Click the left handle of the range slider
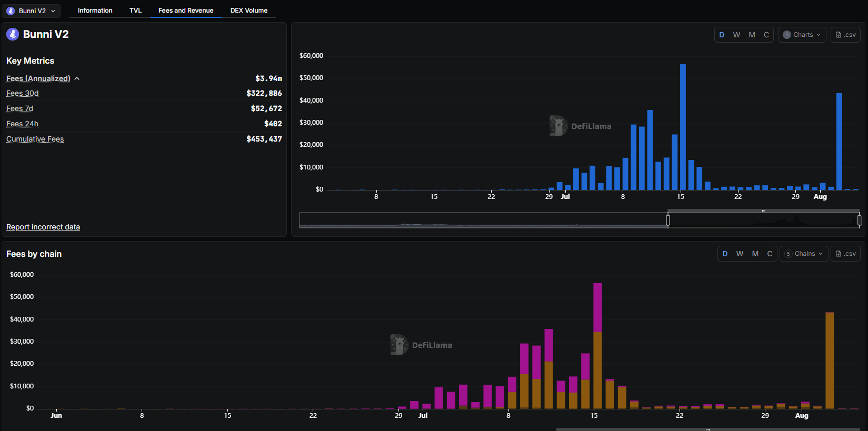The width and height of the screenshot is (868, 431). pos(668,220)
